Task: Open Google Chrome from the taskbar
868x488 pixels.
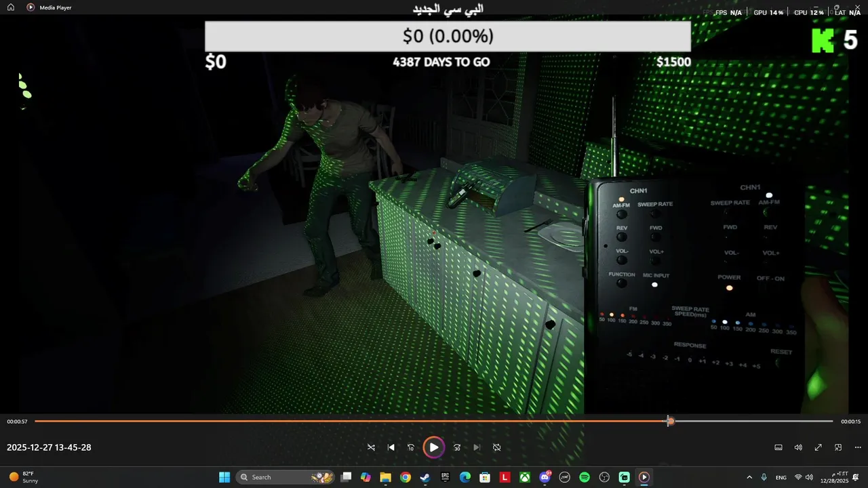Action: click(405, 477)
